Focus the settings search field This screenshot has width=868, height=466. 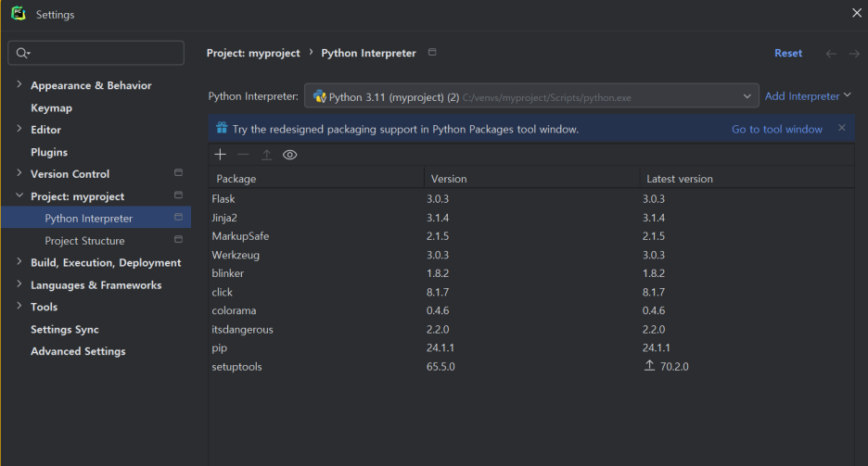[x=96, y=53]
